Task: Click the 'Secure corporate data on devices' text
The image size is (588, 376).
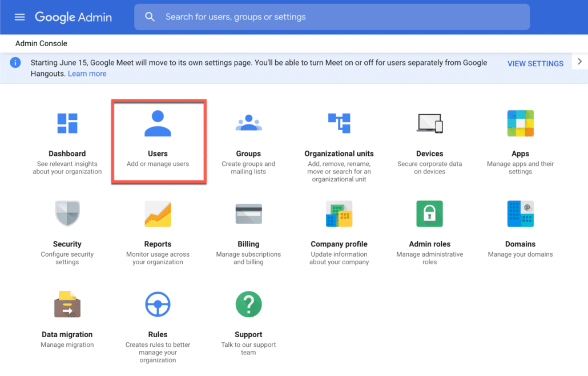Action: (430, 168)
